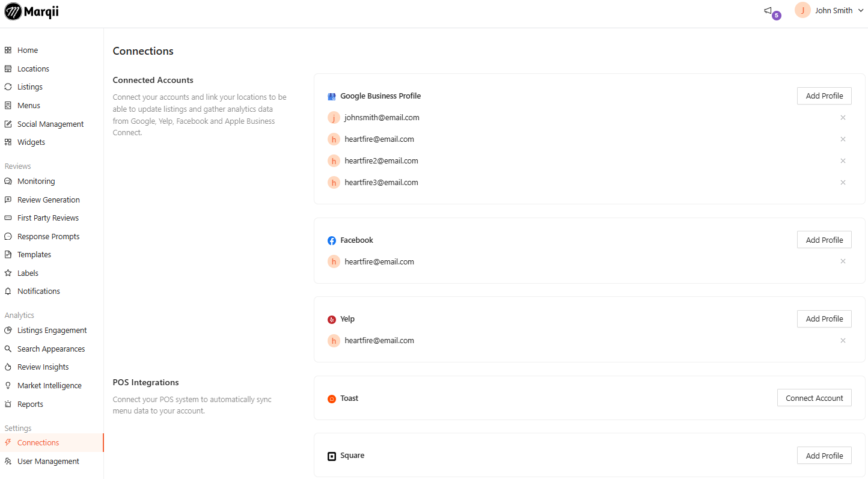Image resolution: width=868 pixels, height=479 pixels.
Task: Add a Google Business Profile
Action: tap(824, 96)
